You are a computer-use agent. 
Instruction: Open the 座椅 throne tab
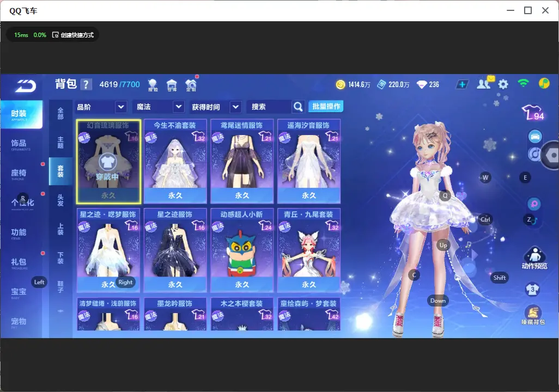21,174
